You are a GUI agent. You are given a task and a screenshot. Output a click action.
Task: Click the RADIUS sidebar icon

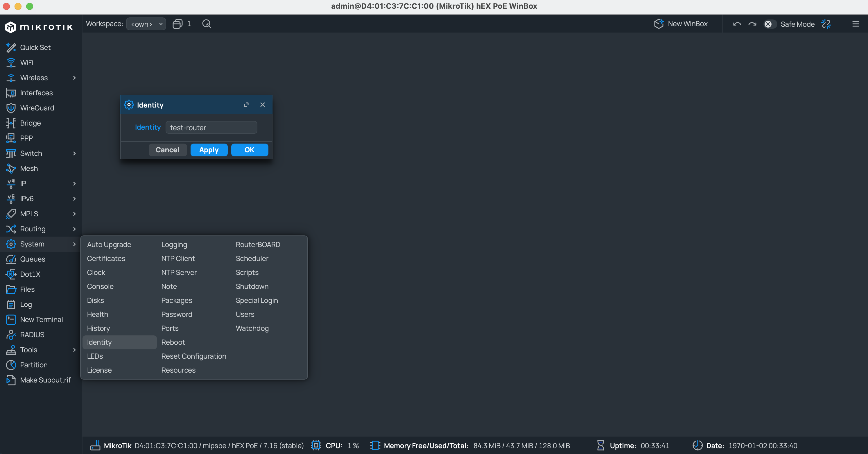[11, 335]
